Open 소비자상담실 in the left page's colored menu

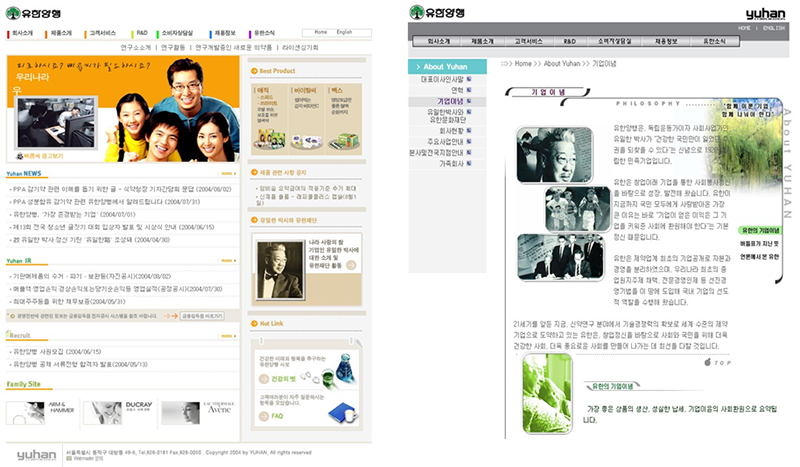point(178,33)
